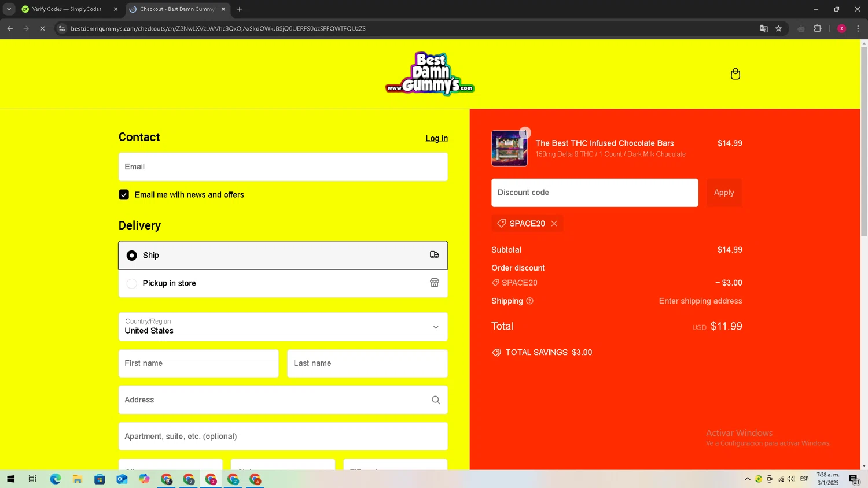Launch Microsoft Edge from the taskbar
The image size is (868, 488).
pos(56,479)
